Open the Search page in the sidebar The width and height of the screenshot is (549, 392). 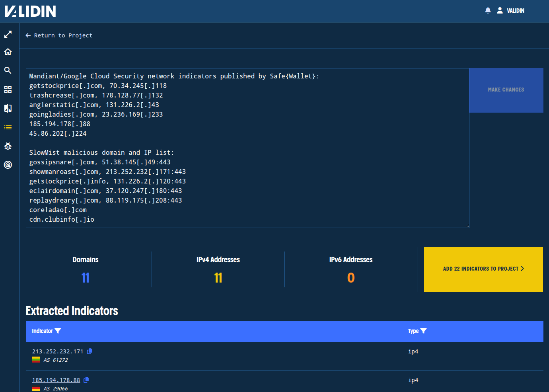[8, 70]
